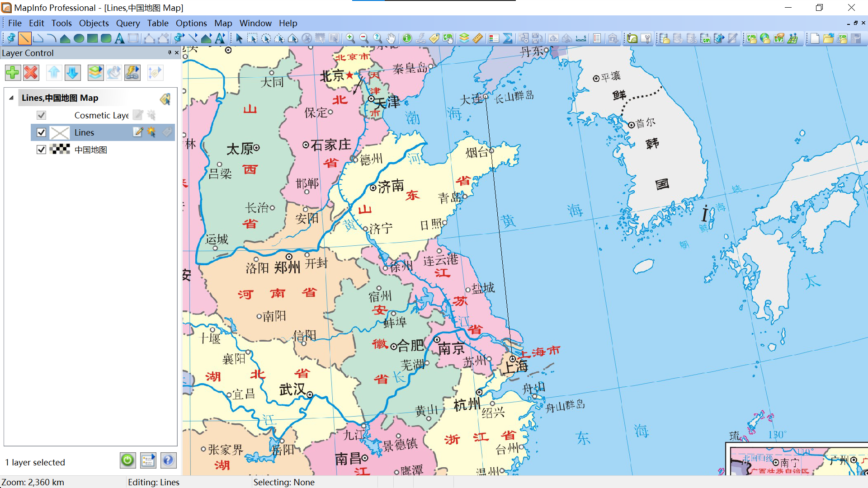Image resolution: width=868 pixels, height=488 pixels.
Task: Open Hotlink options dropdown in Layer Control
Action: click(132, 73)
